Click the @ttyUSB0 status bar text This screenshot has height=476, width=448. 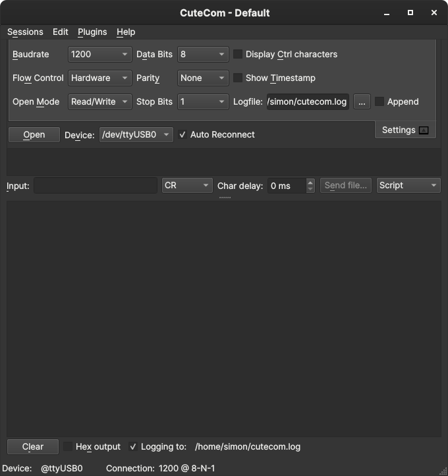click(62, 468)
